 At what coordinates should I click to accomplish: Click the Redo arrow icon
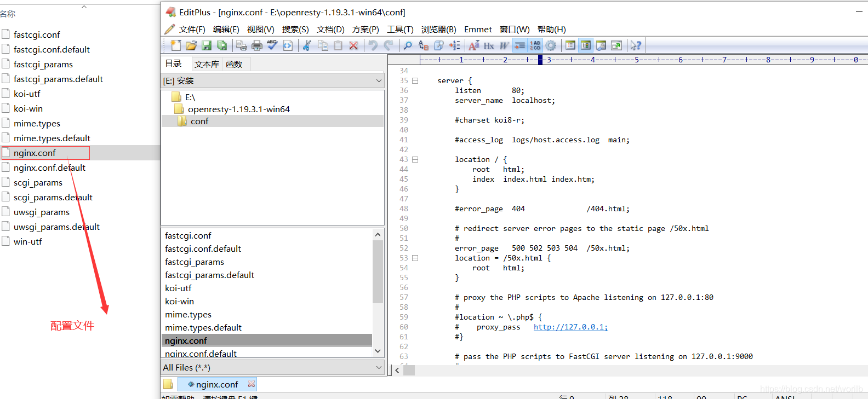(x=389, y=45)
